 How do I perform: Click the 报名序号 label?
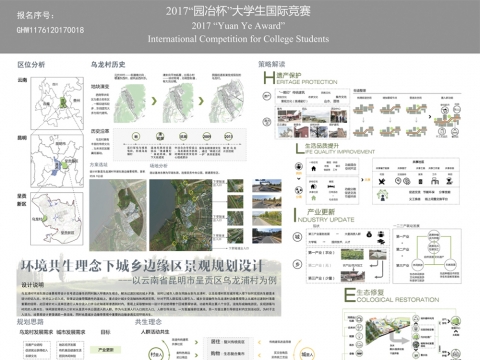click(35, 15)
